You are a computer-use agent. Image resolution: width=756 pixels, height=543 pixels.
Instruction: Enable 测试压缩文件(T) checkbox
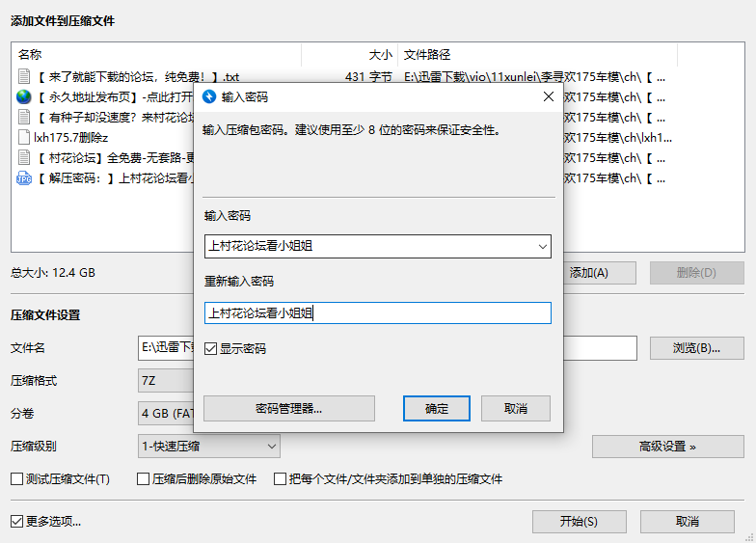16,478
